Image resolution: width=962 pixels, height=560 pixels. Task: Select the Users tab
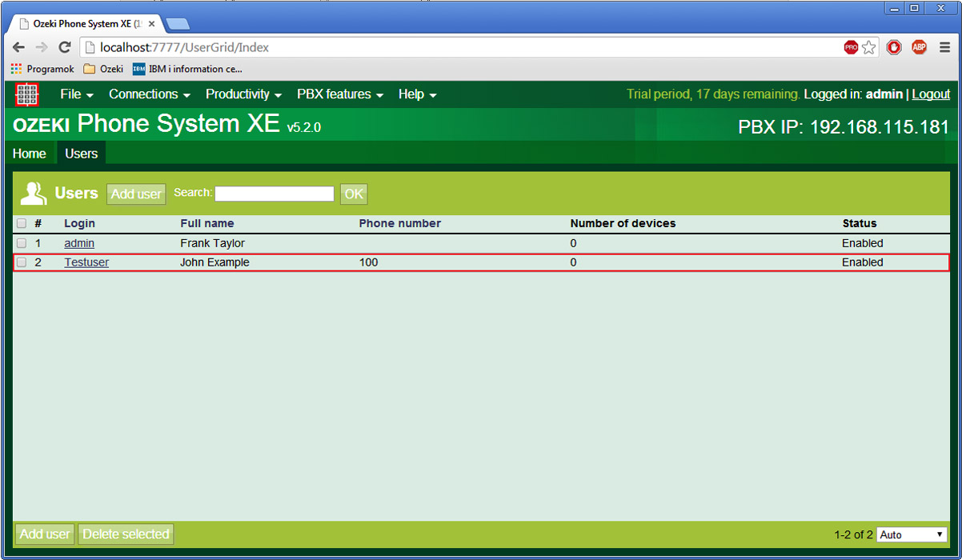point(82,154)
